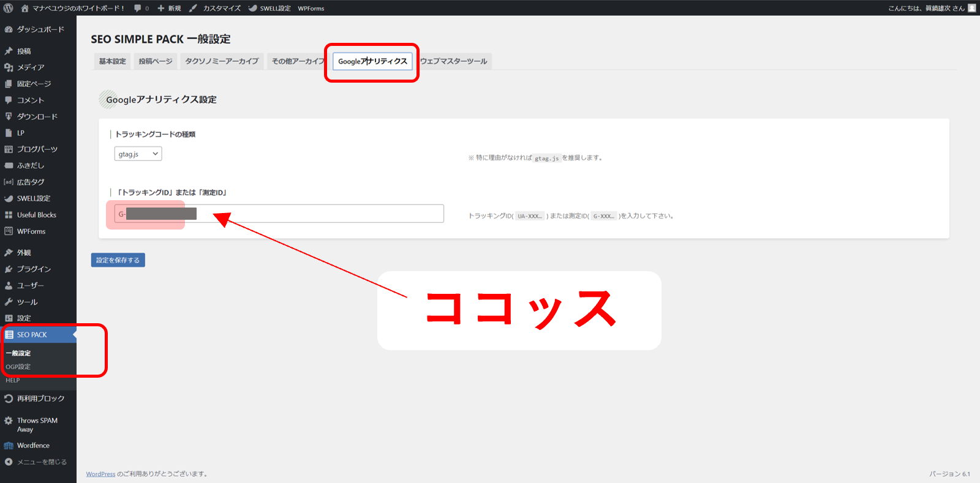Click the ツール wrench icon

coord(9,302)
